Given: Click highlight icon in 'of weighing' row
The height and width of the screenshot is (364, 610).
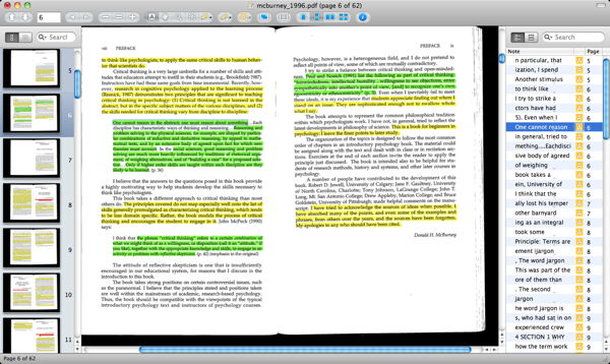Looking at the screenshot, I should click(579, 165).
